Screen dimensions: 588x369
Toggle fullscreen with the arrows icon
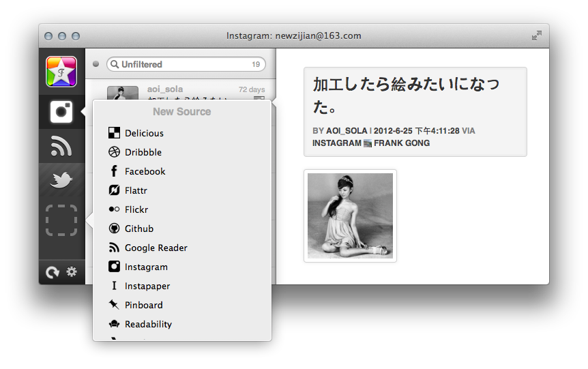pos(537,35)
